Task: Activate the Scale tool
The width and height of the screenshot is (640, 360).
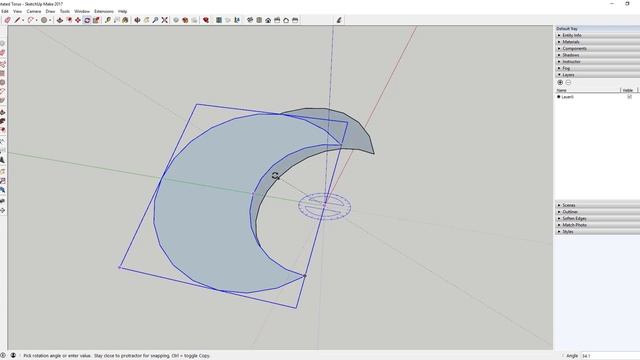Action: (96, 20)
